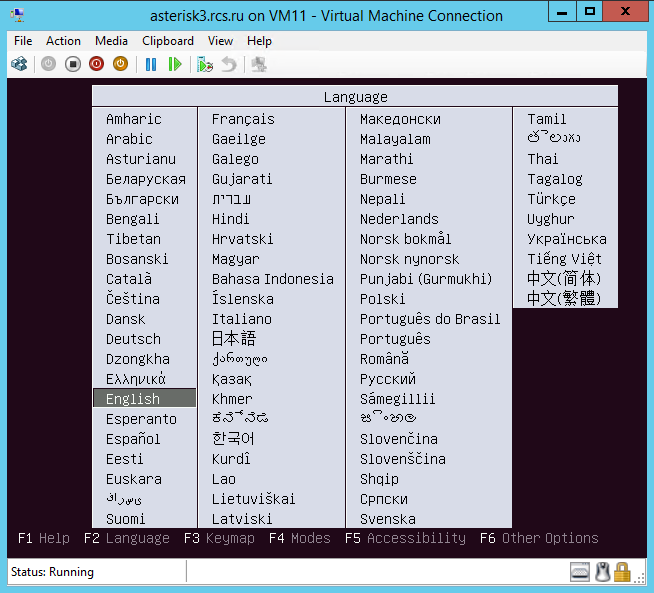Revert the VM using the undo arrow icon

click(229, 64)
